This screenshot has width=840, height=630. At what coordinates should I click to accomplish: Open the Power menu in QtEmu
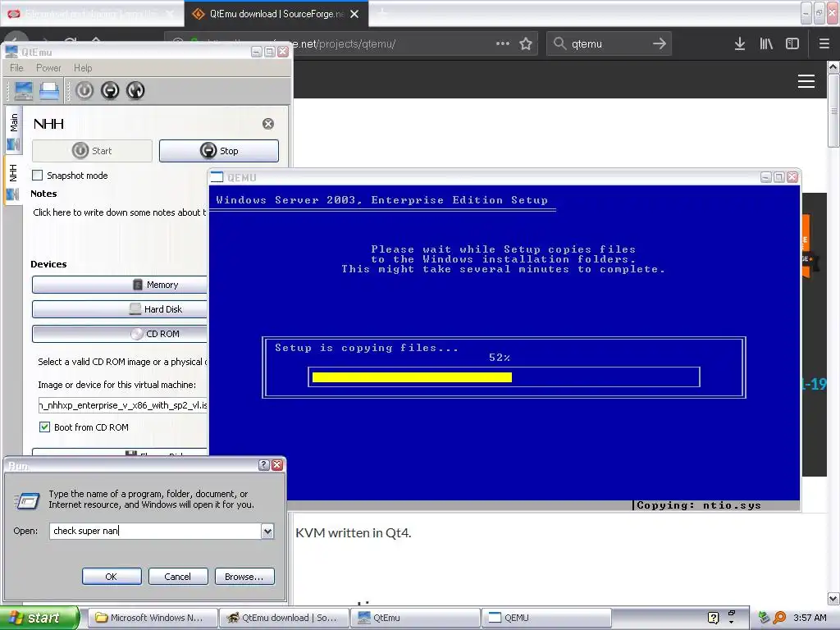pyautogui.click(x=48, y=68)
